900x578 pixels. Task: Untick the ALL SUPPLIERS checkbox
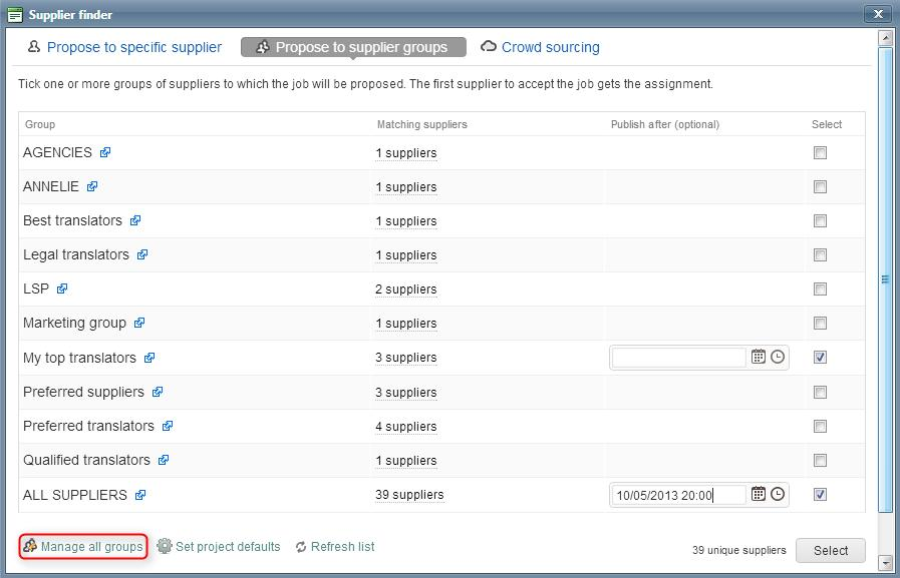[x=820, y=494]
